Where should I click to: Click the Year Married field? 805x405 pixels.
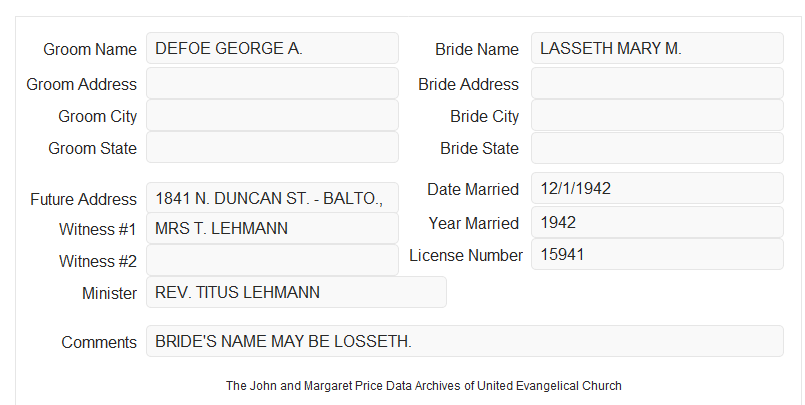coord(657,222)
